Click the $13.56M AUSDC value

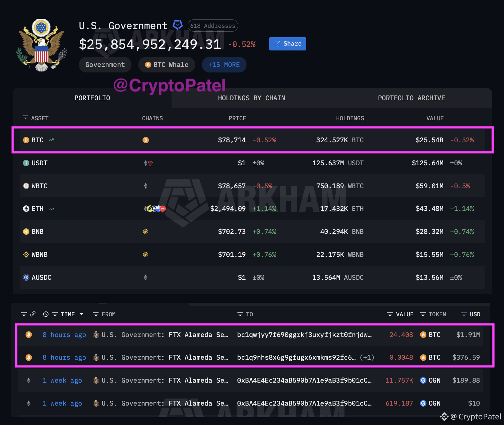[x=429, y=278]
